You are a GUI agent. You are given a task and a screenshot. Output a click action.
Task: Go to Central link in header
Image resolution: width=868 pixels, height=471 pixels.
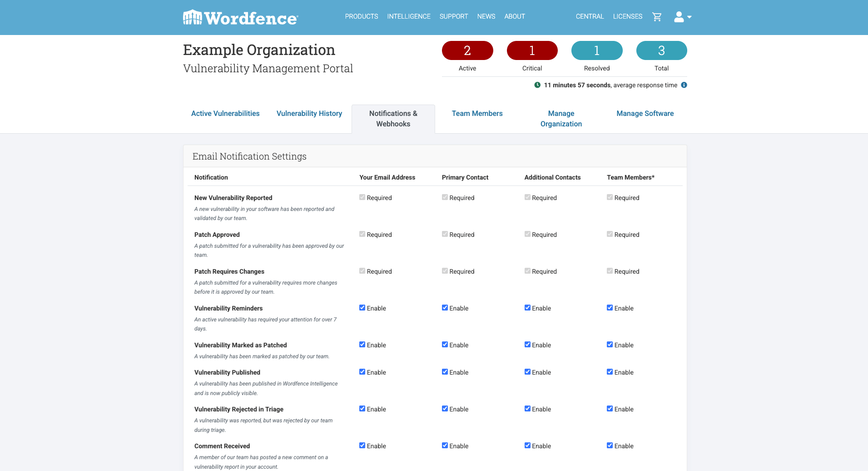pos(590,16)
